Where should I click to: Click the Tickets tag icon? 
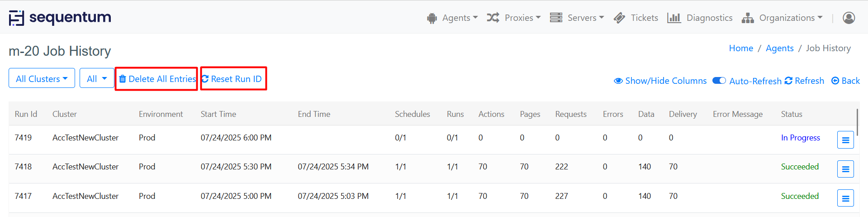coord(619,18)
